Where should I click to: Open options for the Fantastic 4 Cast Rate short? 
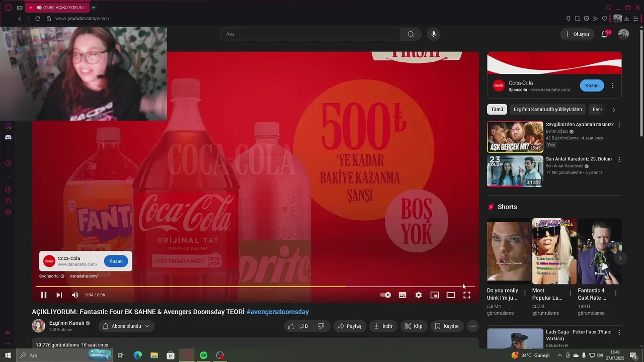(615, 293)
